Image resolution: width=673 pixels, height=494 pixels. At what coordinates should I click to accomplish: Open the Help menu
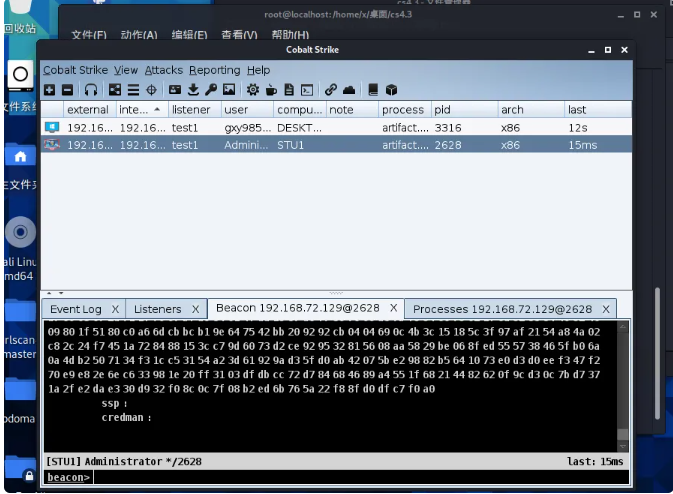click(258, 70)
